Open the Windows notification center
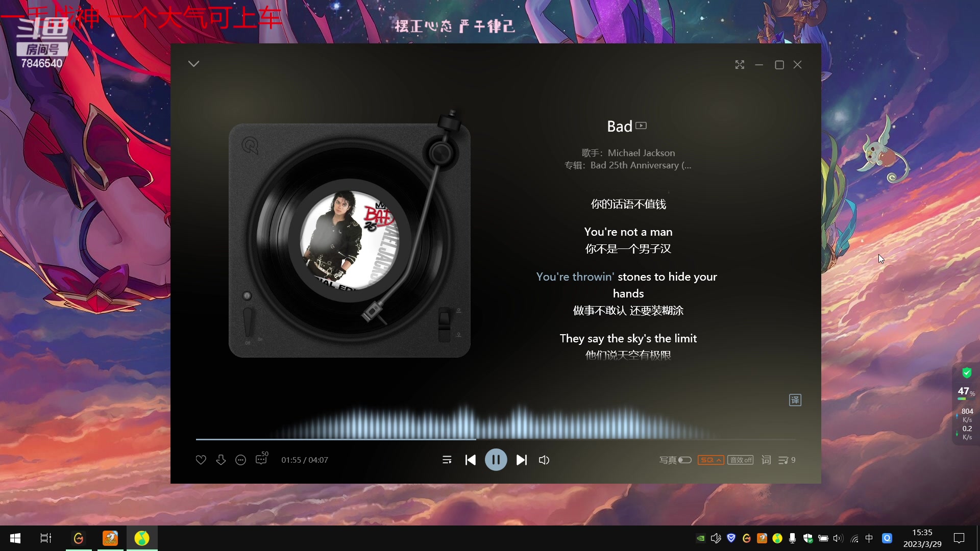The image size is (980, 551). pyautogui.click(x=959, y=538)
